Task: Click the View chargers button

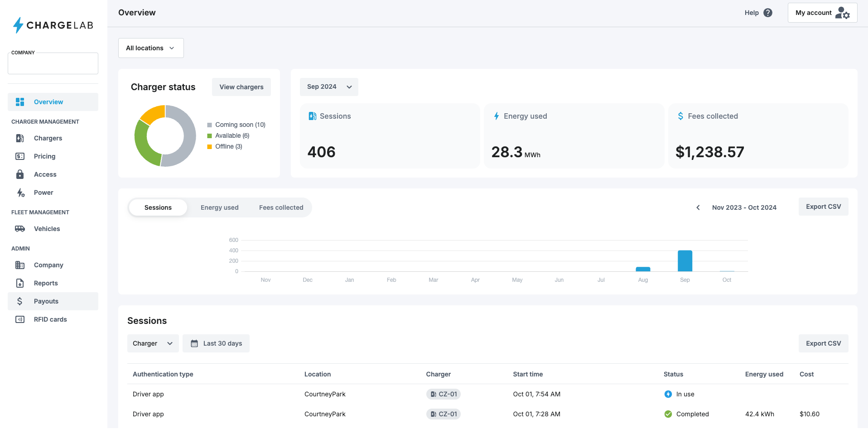Action: tap(241, 87)
